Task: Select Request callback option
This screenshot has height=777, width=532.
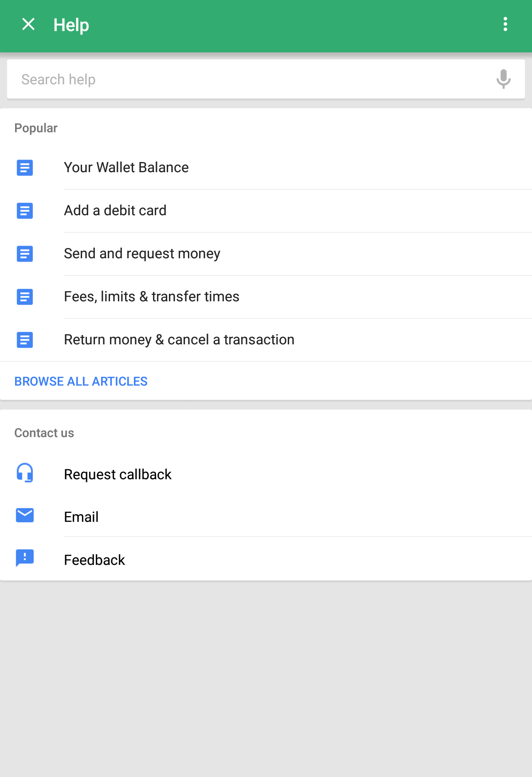Action: point(266,474)
